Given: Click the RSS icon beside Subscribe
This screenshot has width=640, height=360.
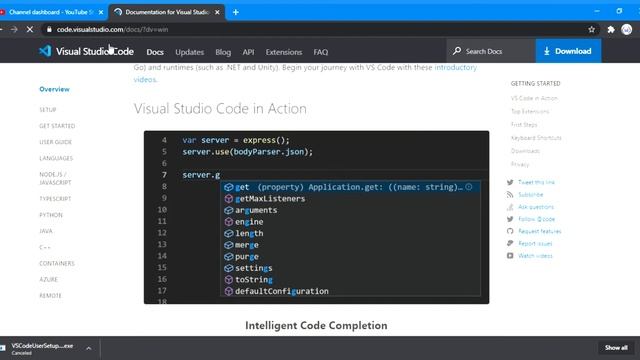Looking at the screenshot, I should pos(510,195).
